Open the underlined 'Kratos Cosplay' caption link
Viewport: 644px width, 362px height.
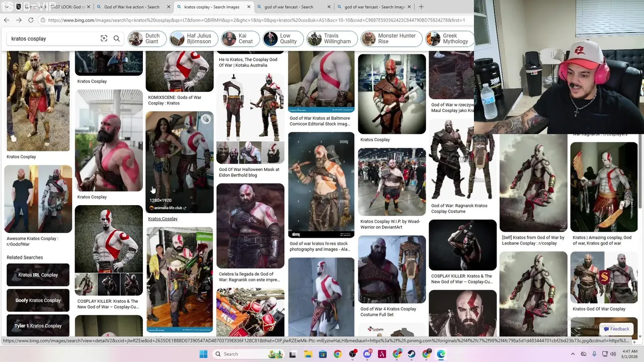click(163, 219)
